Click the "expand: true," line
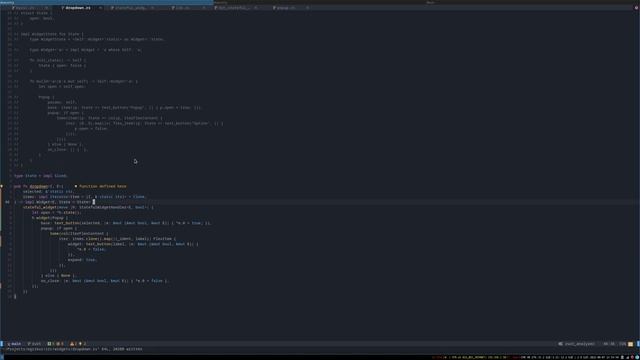 [x=82, y=260]
